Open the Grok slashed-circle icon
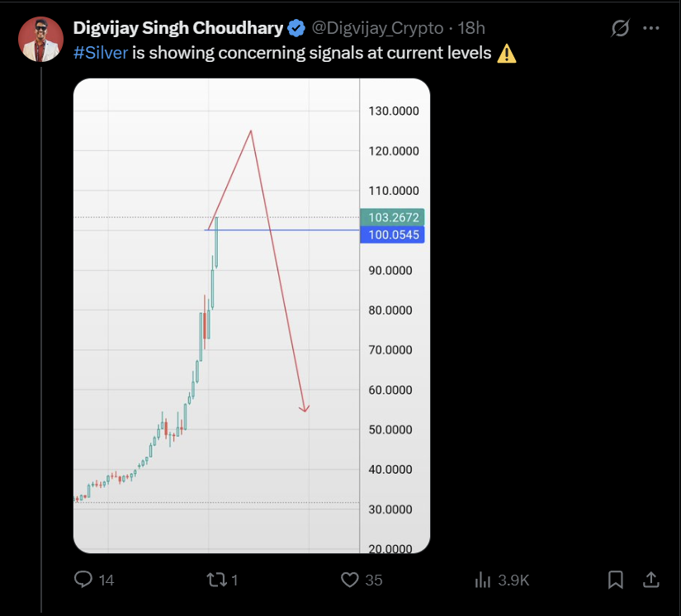681x616 pixels. pyautogui.click(x=620, y=28)
